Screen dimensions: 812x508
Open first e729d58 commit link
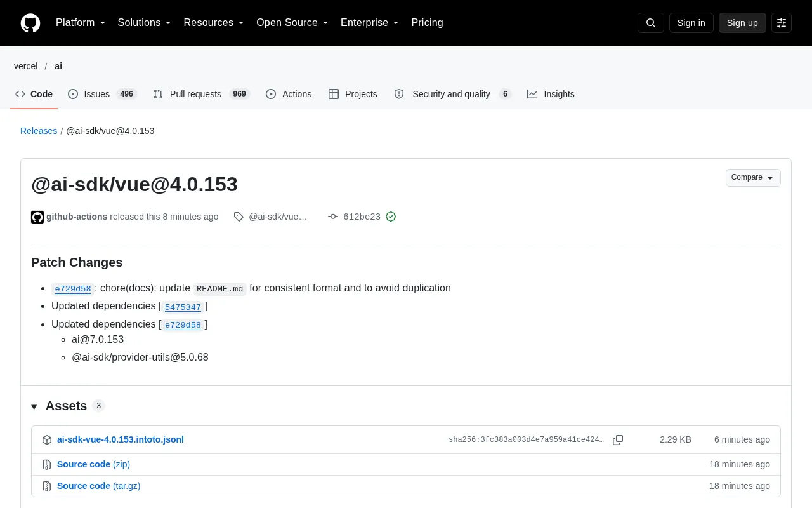coord(73,288)
